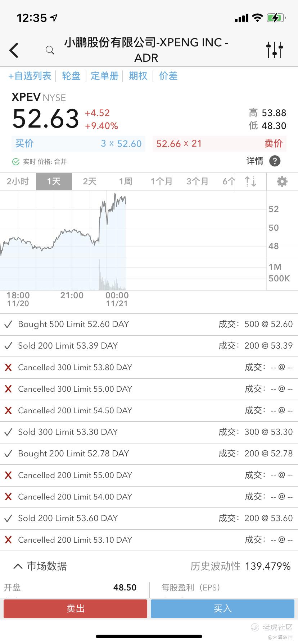The height and width of the screenshot is (644, 298).
Task: Select the 3个月 chart range
Action: [197, 181]
